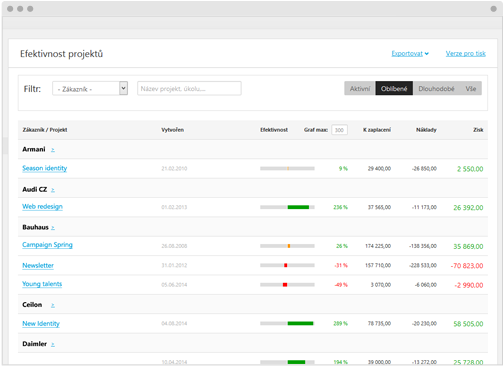Viewport: 504px width, 367px height.
Task: Switch to the Vše tab
Action: pyautogui.click(x=471, y=89)
